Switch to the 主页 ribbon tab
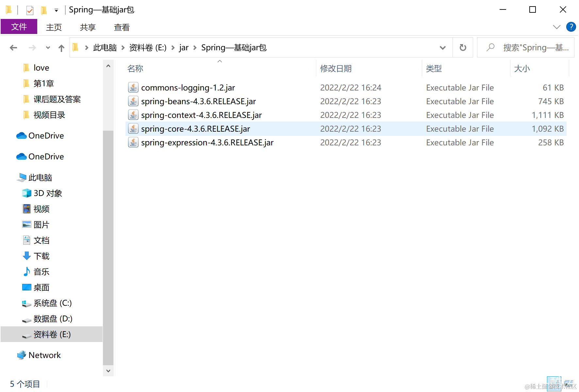 [x=54, y=27]
